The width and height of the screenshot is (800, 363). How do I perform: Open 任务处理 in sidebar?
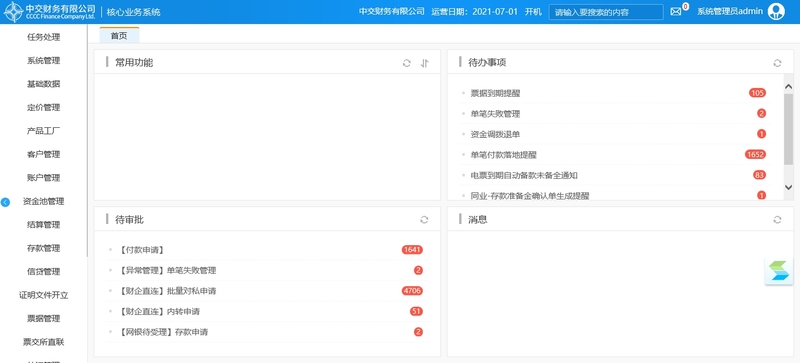[43, 37]
